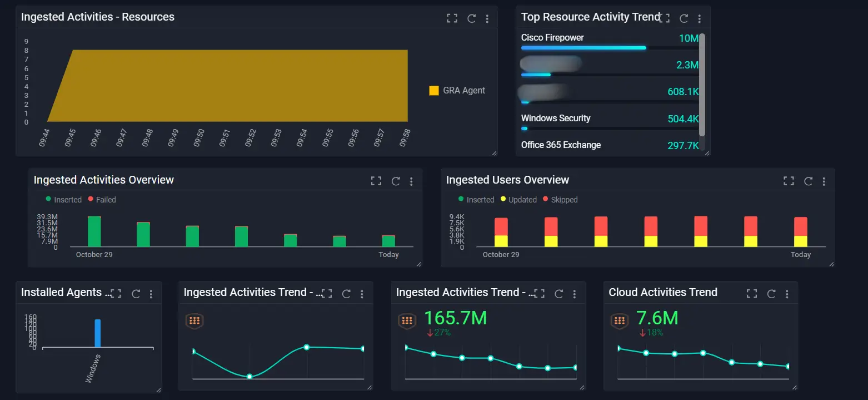Select the Windows Security resource name
Viewport: 868px width, 400px height.
click(x=556, y=118)
